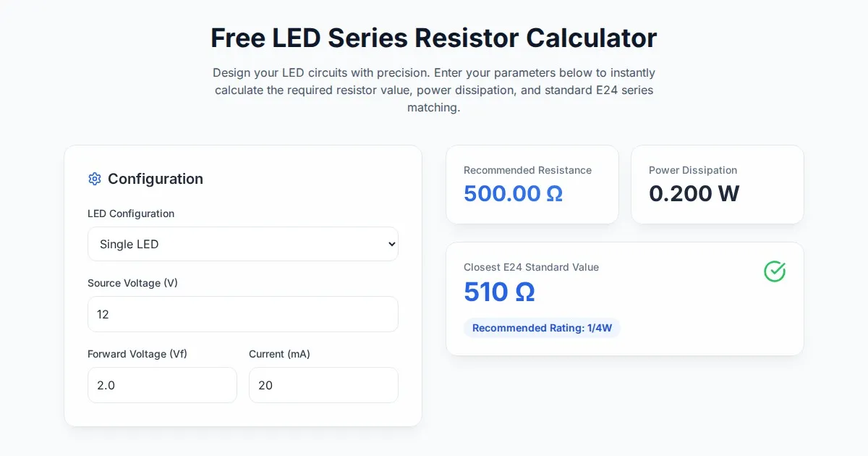Screen dimensions: 868x456
Task: Click the Forward Voltage input field
Action: [162, 385]
